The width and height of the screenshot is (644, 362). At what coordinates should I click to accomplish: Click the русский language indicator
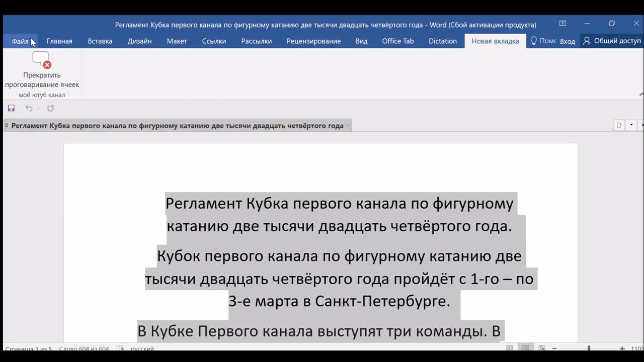tap(142, 349)
